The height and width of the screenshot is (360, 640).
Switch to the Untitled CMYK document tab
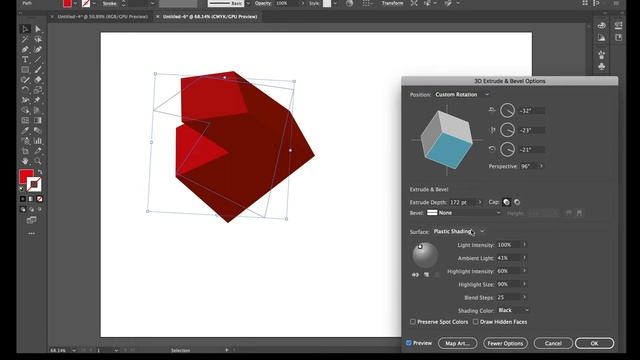click(210, 17)
